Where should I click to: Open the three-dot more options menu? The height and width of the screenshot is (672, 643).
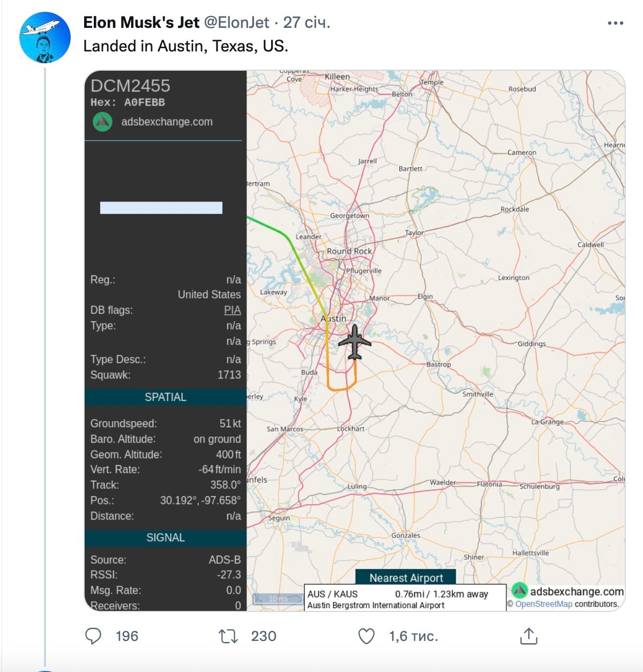(x=615, y=23)
